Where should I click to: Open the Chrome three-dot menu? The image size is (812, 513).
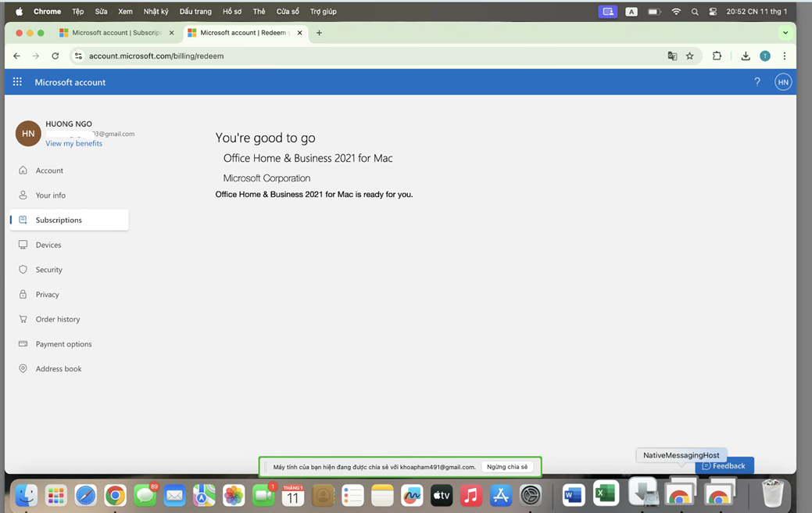(x=785, y=56)
